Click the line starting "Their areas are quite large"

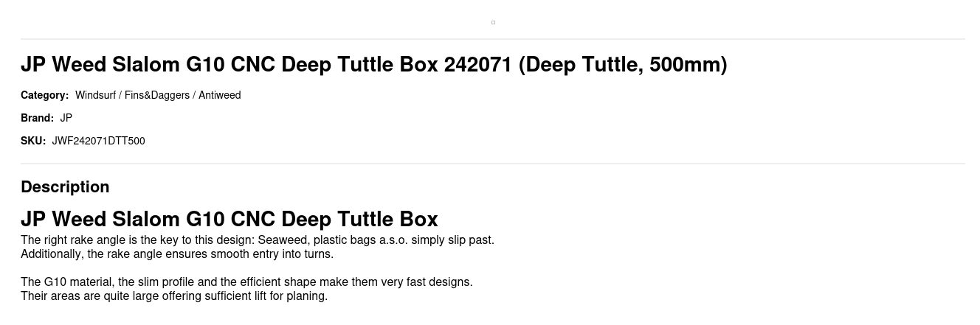coord(174,296)
